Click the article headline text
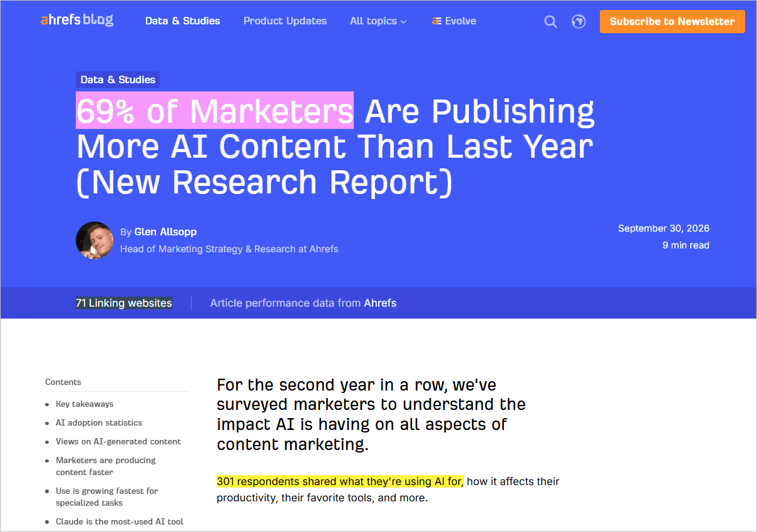Viewport: 757px width, 532px height. point(336,146)
